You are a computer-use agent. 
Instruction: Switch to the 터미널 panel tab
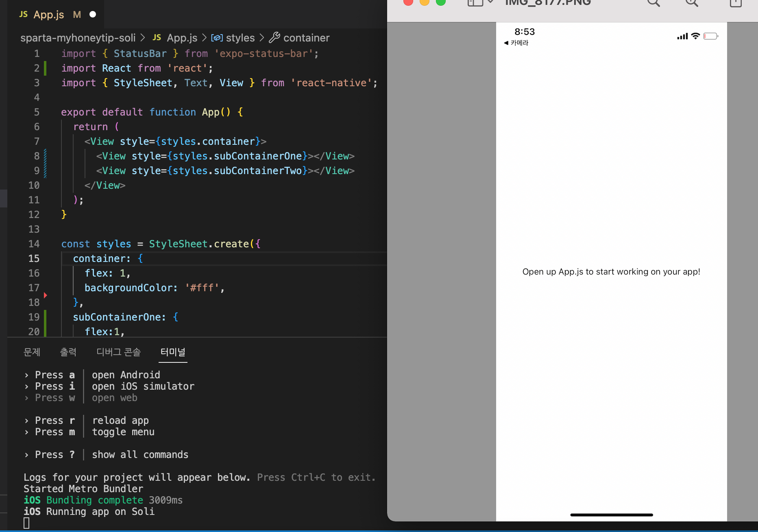tap(173, 352)
